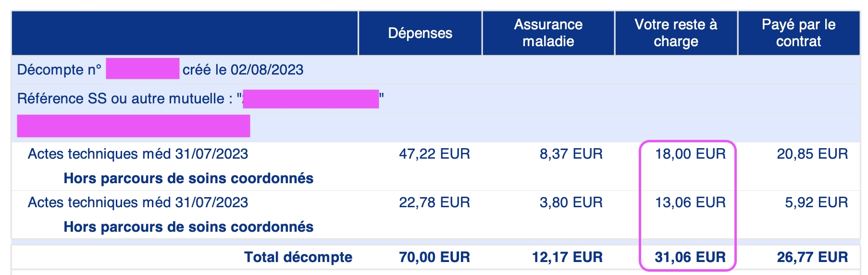Select the Assurance maladie column header
Screen dimensions: 868x275
coord(548,33)
